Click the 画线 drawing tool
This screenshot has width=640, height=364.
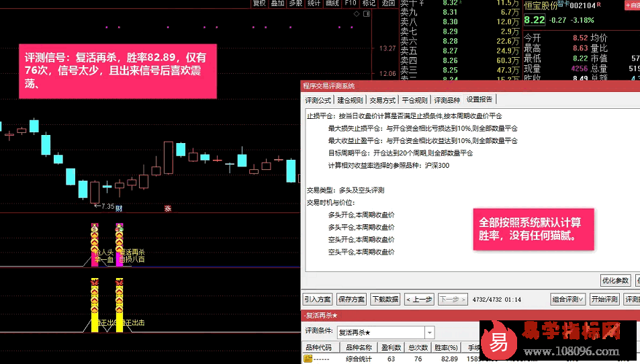pos(332,3)
